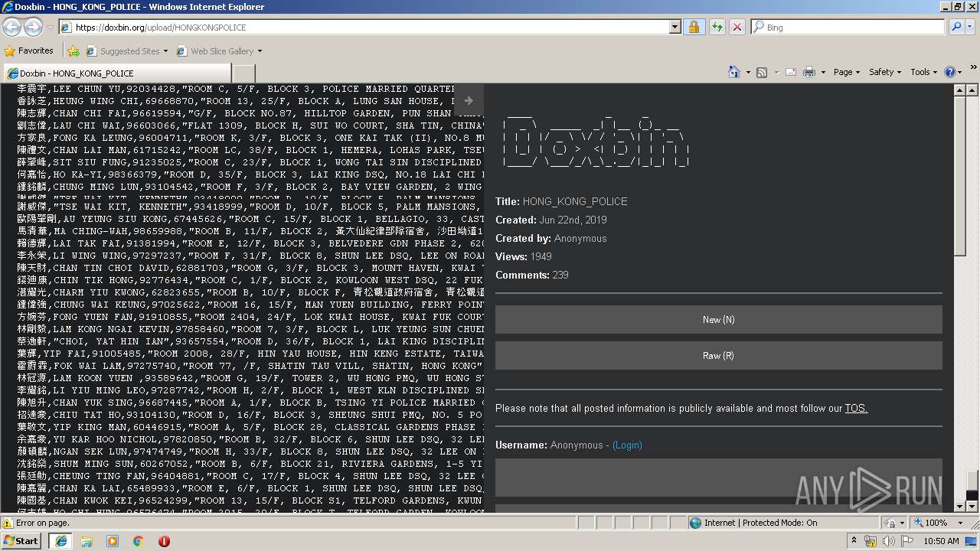Click the Error on page warning icon
This screenshot has width=980, height=551.
pyautogui.click(x=8, y=523)
